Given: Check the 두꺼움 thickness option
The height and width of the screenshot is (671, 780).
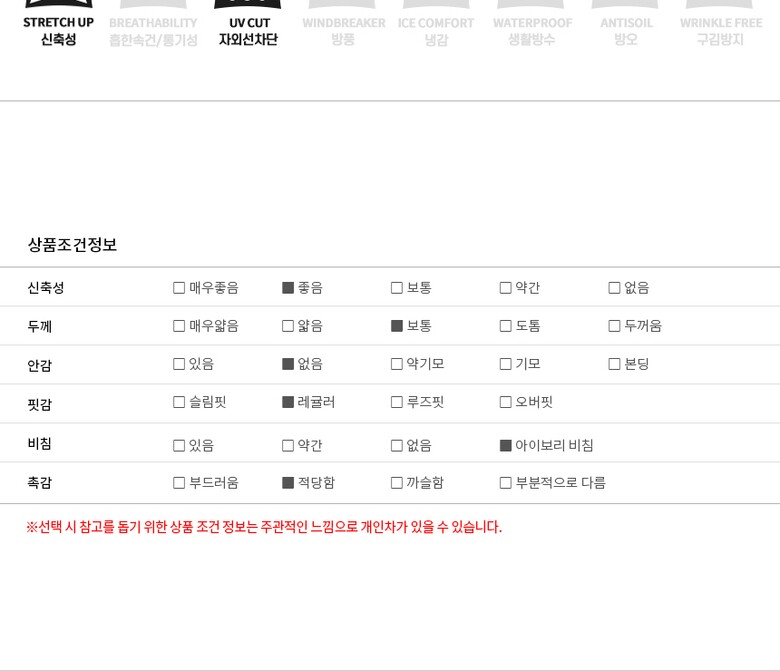Looking at the screenshot, I should tap(615, 326).
